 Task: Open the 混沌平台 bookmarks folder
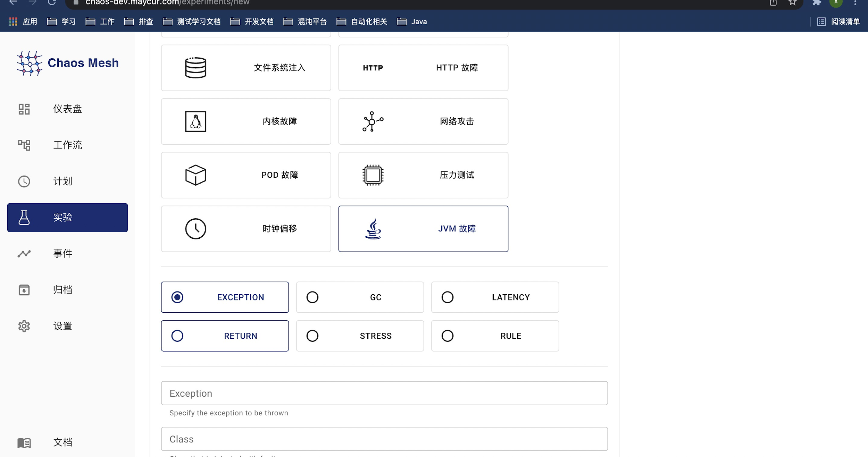[x=305, y=22]
